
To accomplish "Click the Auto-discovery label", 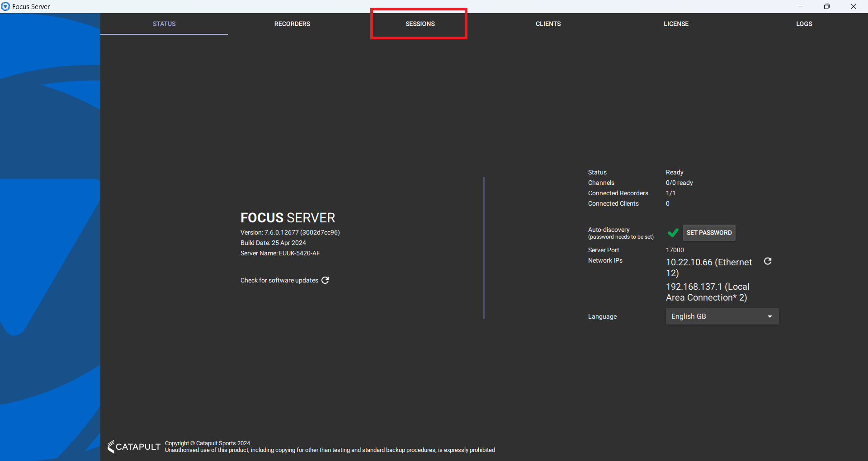I will click(609, 230).
